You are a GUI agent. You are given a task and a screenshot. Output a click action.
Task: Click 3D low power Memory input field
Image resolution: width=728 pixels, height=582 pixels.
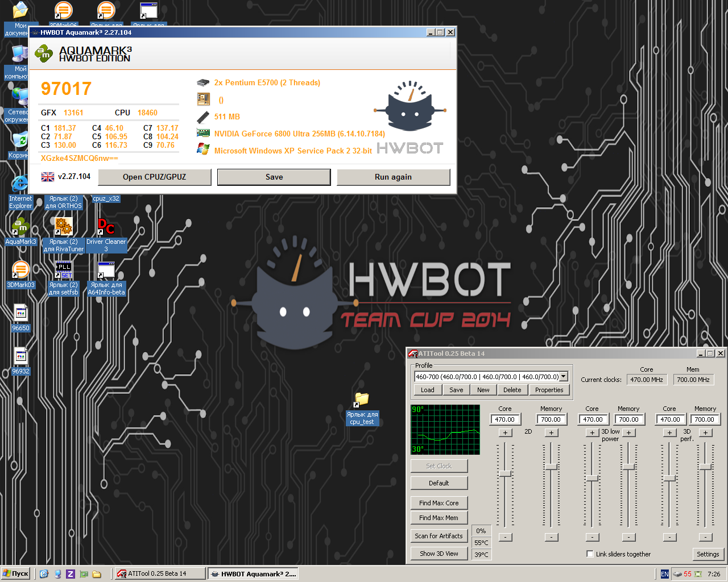628,419
